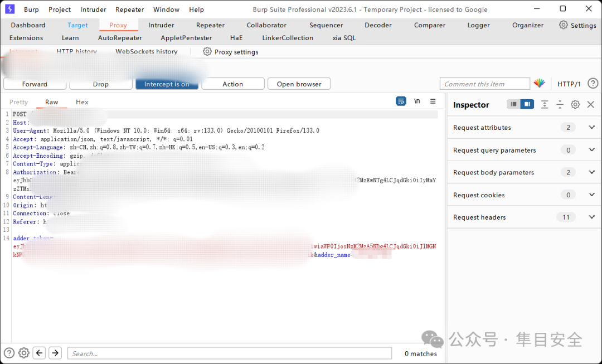This screenshot has width=602, height=364.
Task: Switch to the Collaborator tab
Action: click(266, 25)
